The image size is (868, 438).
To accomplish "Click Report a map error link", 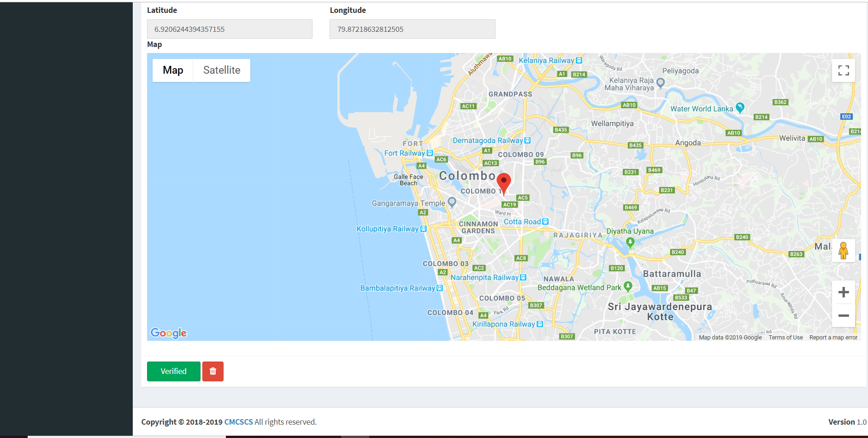I will click(833, 338).
